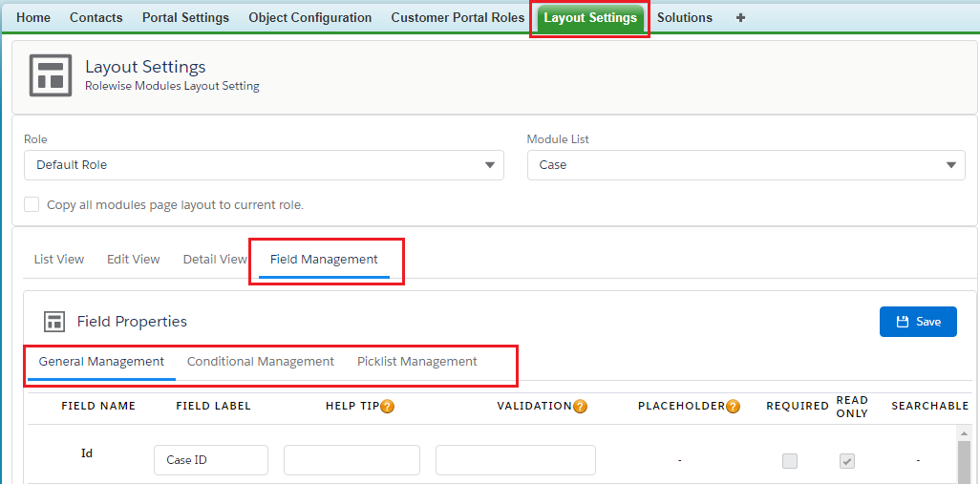Click the Help Tip question mark icon
980x484 pixels.
coord(387,407)
